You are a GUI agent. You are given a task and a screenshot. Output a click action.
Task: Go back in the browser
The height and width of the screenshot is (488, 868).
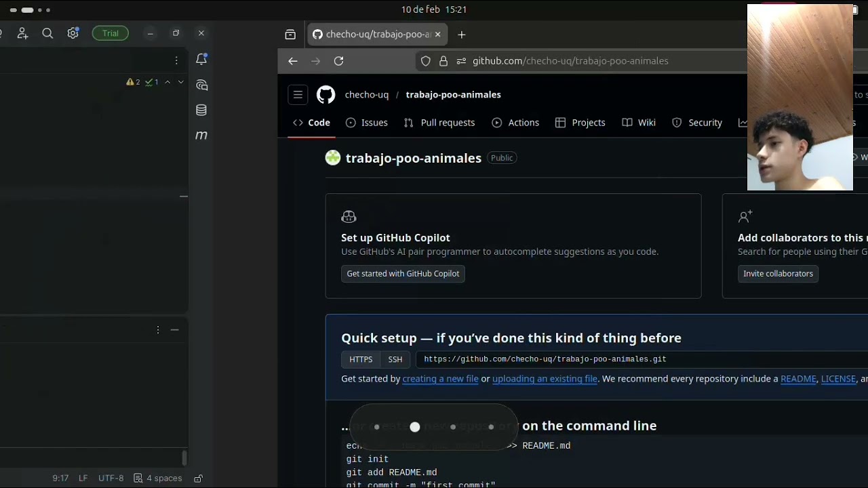pyautogui.click(x=293, y=61)
